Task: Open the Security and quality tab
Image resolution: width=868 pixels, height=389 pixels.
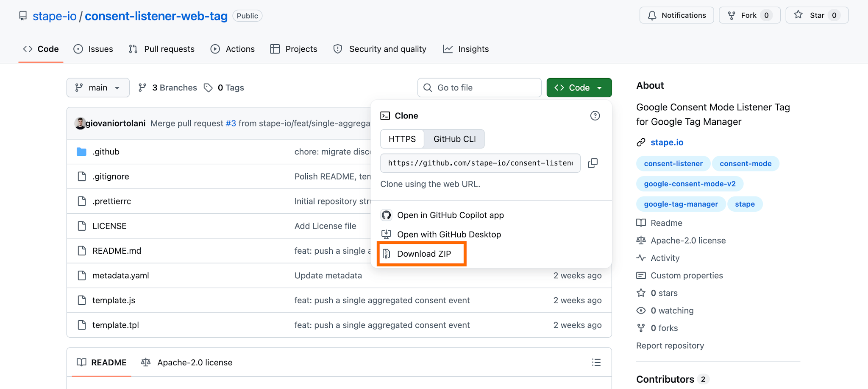Action: pyautogui.click(x=380, y=49)
